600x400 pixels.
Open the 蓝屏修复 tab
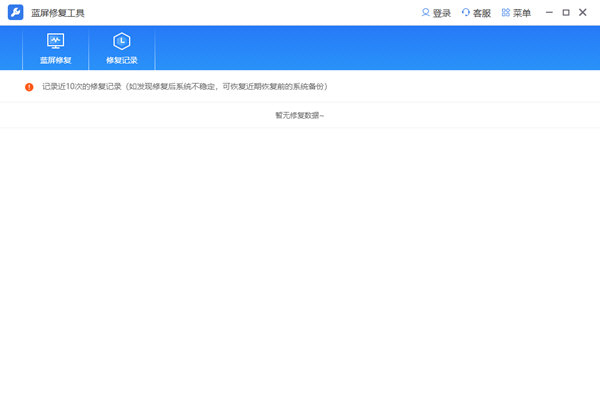tap(55, 49)
